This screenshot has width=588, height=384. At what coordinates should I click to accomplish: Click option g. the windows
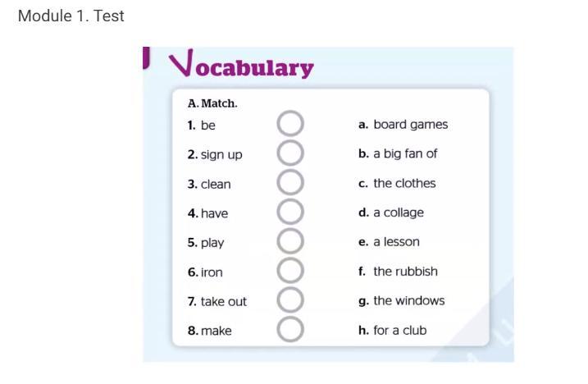tap(402, 301)
